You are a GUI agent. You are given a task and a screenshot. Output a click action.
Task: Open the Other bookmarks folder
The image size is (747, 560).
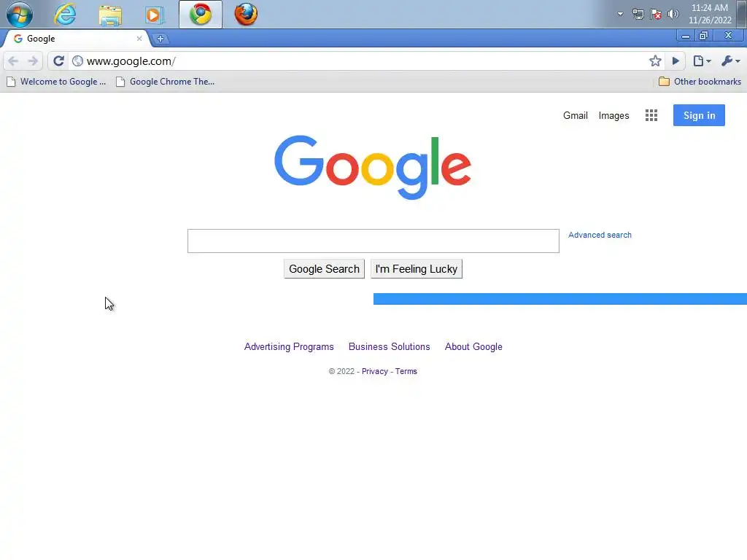click(x=700, y=82)
